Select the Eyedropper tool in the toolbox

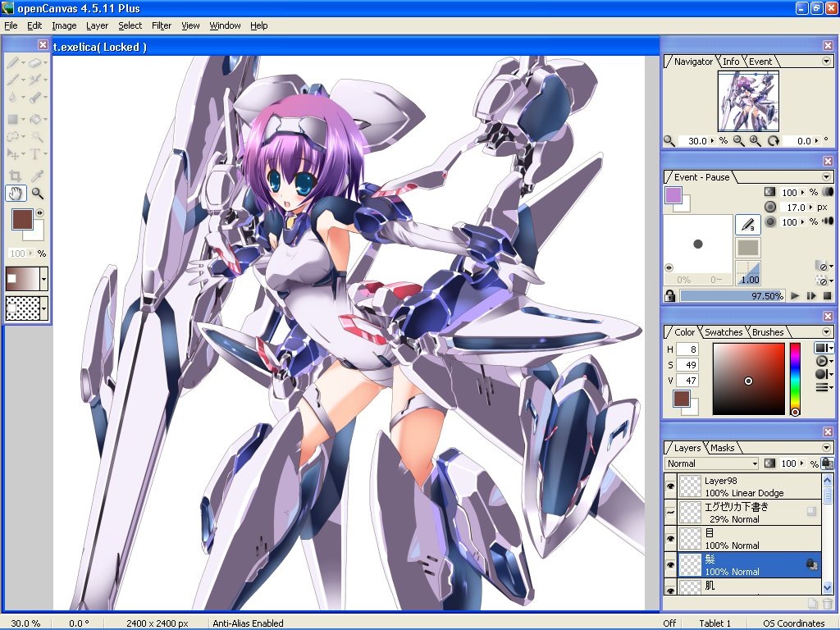click(x=37, y=176)
